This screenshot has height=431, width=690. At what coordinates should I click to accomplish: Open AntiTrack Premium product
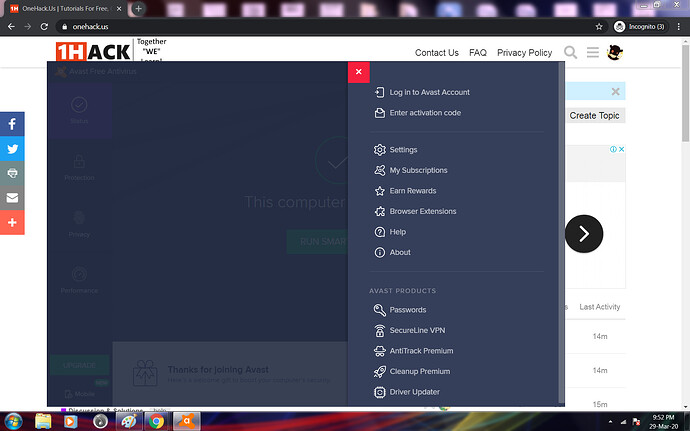click(x=421, y=351)
